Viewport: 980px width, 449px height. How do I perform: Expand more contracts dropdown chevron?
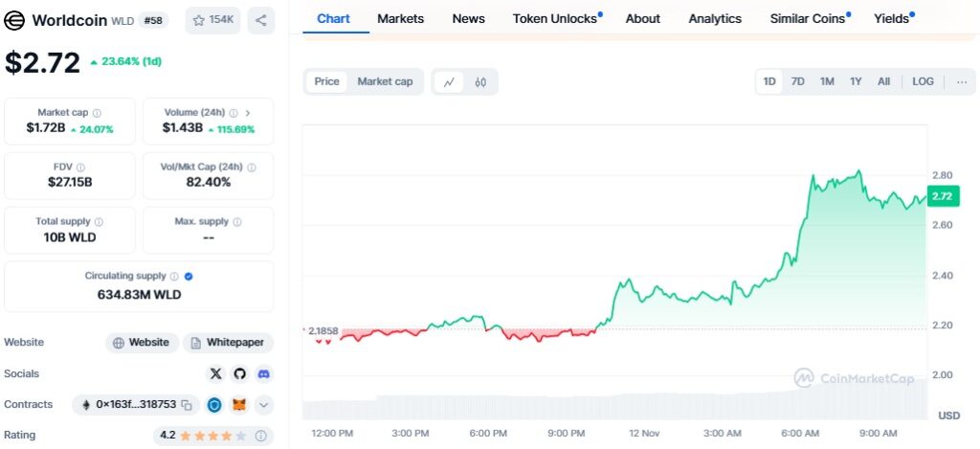pos(264,405)
